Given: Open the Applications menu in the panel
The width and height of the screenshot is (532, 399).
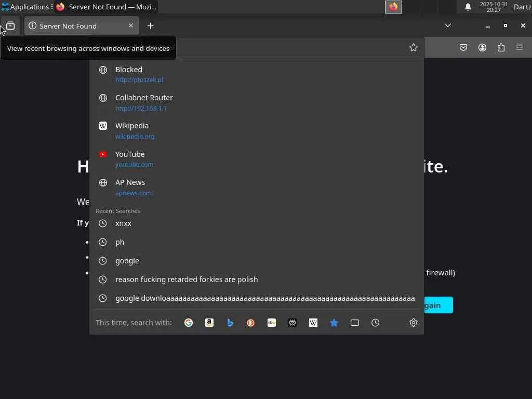Looking at the screenshot, I should coord(26,7).
